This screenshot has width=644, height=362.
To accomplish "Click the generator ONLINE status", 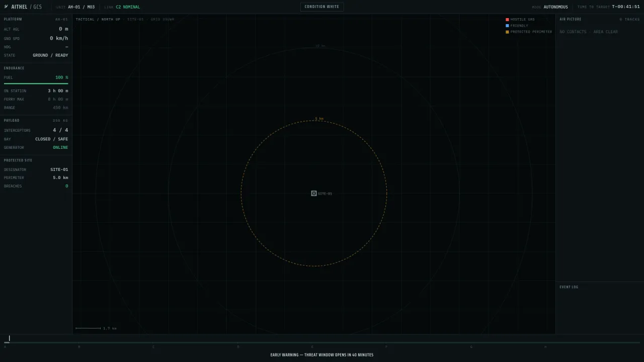I will point(60,147).
